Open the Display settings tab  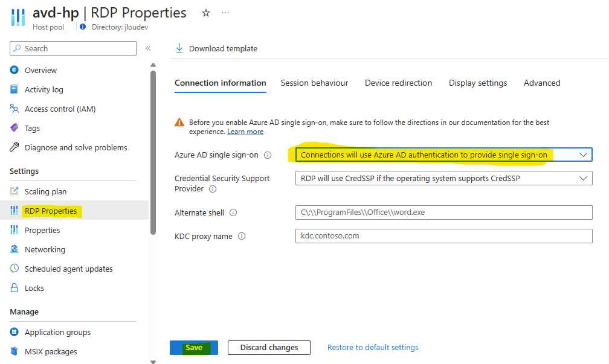tap(478, 83)
